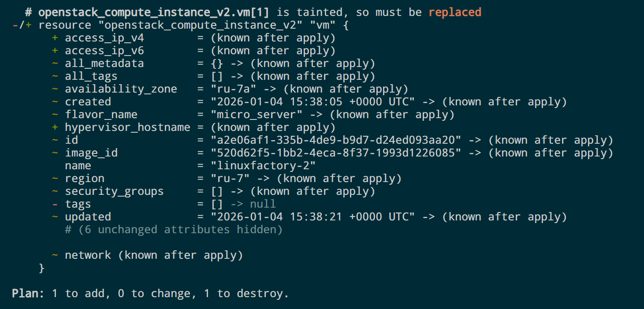The image size is (644, 309).
Task: Click the instance id value starting a2e06af1
Action: [335, 140]
